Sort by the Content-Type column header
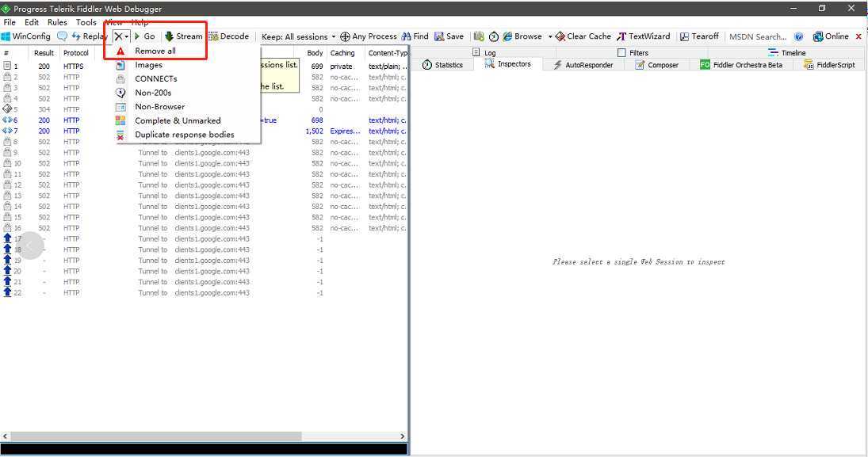The image size is (868, 457). pos(388,53)
